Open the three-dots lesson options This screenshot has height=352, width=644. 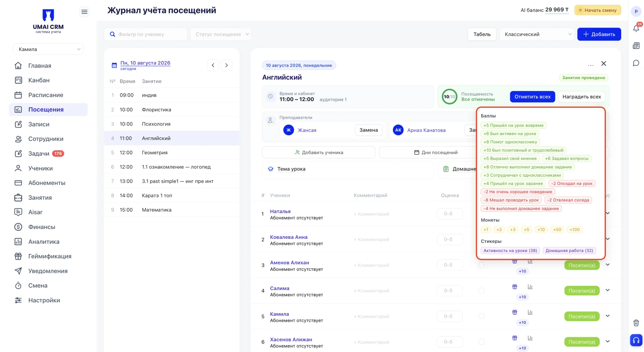pos(591,65)
